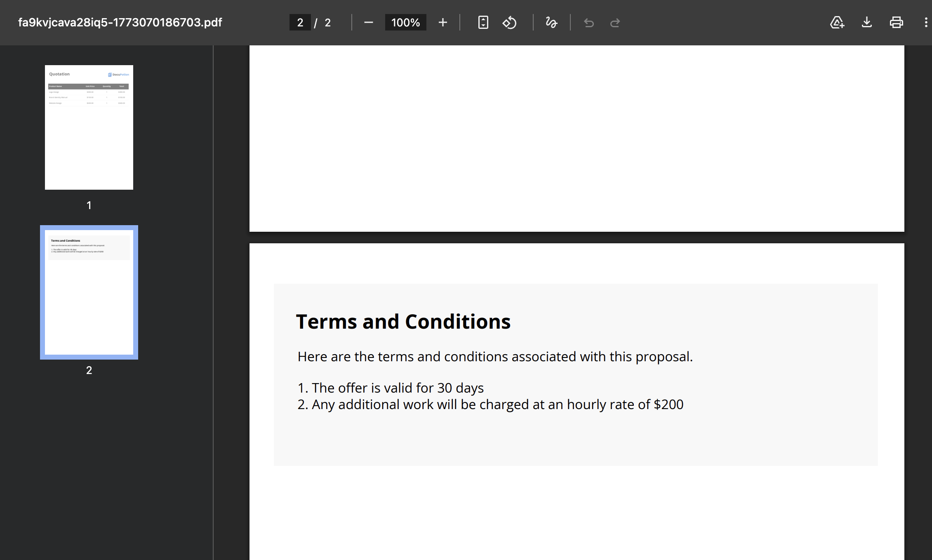Click the current page number field

point(300,23)
